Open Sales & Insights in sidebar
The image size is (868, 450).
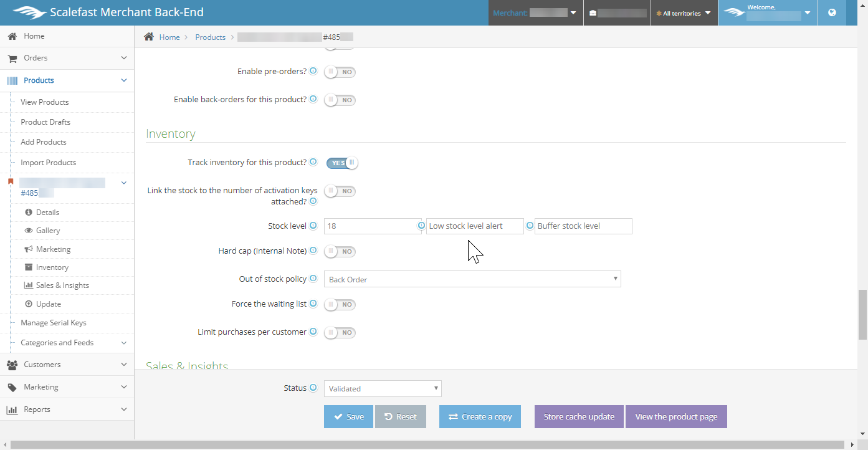62,285
